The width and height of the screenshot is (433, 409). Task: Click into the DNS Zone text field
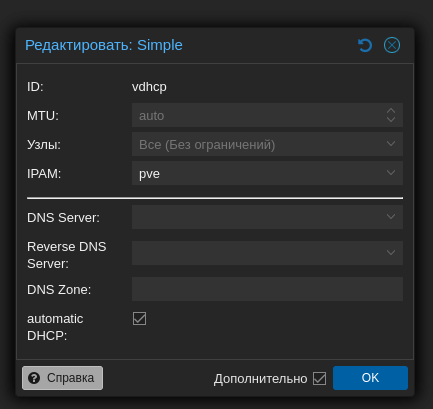(267, 289)
